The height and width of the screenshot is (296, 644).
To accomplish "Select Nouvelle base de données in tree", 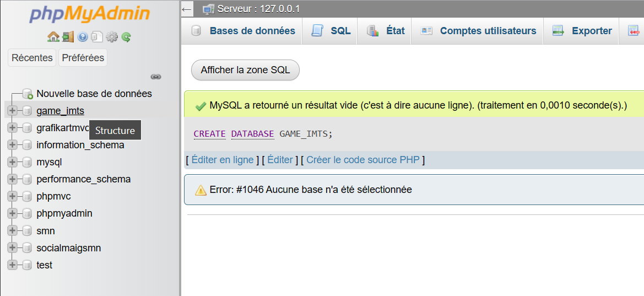I will [x=94, y=94].
